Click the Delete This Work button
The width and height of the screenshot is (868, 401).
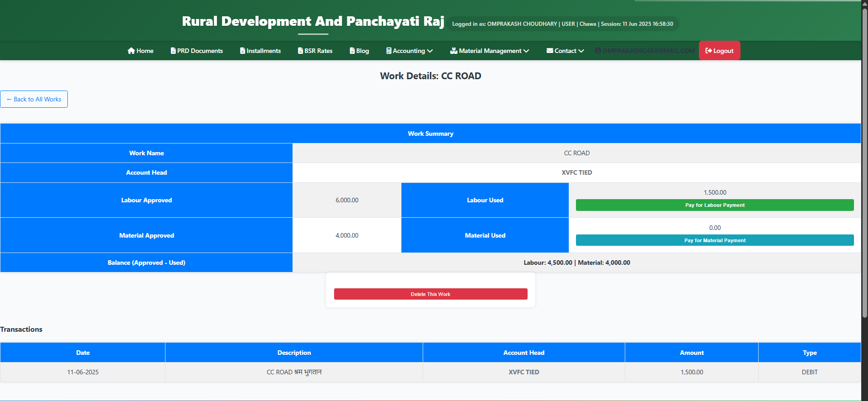(x=430, y=294)
